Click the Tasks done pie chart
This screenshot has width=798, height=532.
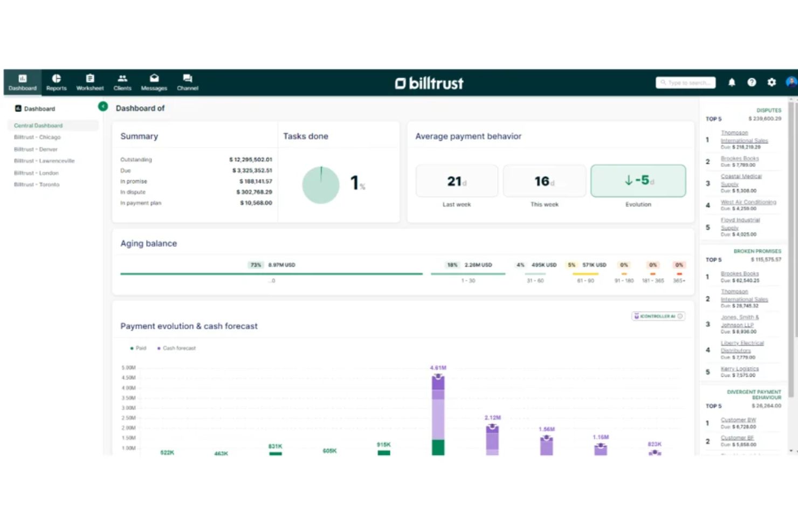pyautogui.click(x=321, y=185)
